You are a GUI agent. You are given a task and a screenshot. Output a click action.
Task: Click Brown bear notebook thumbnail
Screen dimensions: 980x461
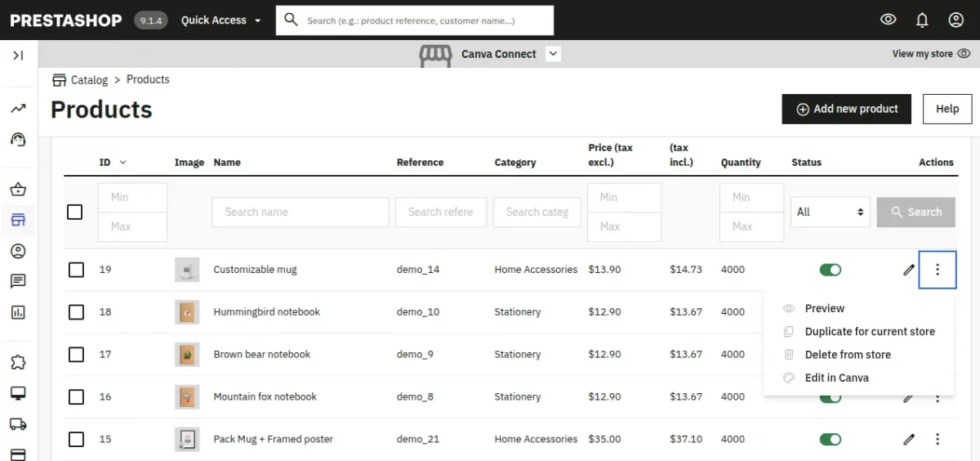point(187,355)
